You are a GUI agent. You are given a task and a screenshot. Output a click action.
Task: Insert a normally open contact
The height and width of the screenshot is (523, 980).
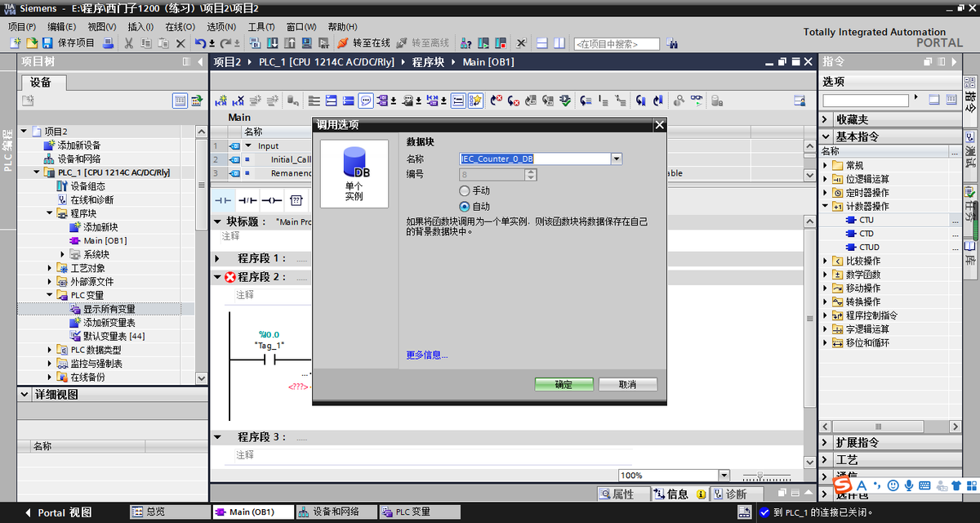pos(223,200)
